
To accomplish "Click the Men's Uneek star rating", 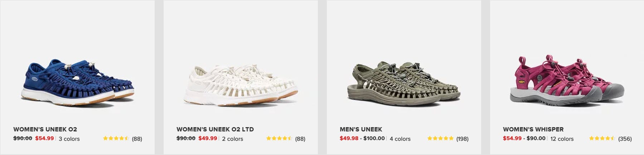I will point(440,139).
